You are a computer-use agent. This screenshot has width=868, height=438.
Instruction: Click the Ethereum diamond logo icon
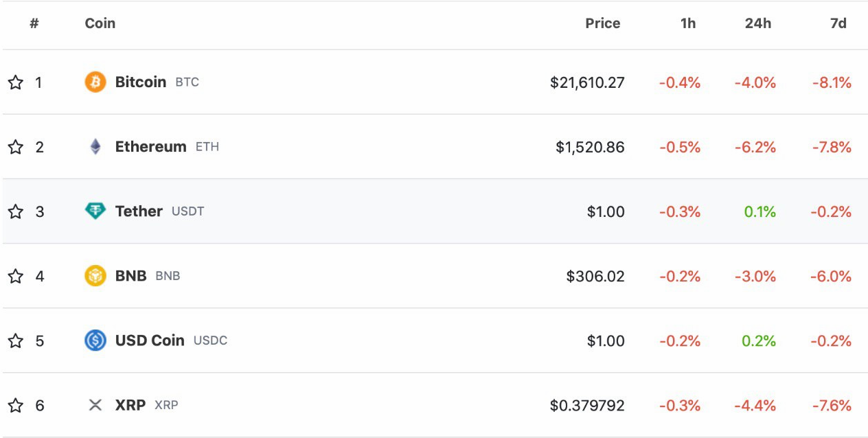(95, 147)
